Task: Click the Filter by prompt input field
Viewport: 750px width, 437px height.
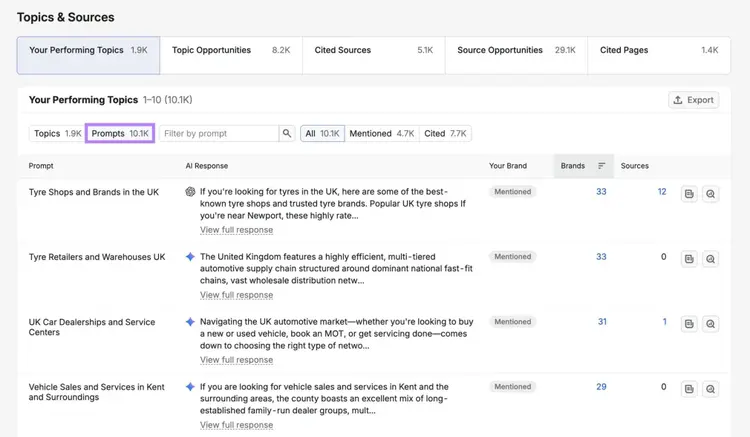Action: pyautogui.click(x=219, y=133)
